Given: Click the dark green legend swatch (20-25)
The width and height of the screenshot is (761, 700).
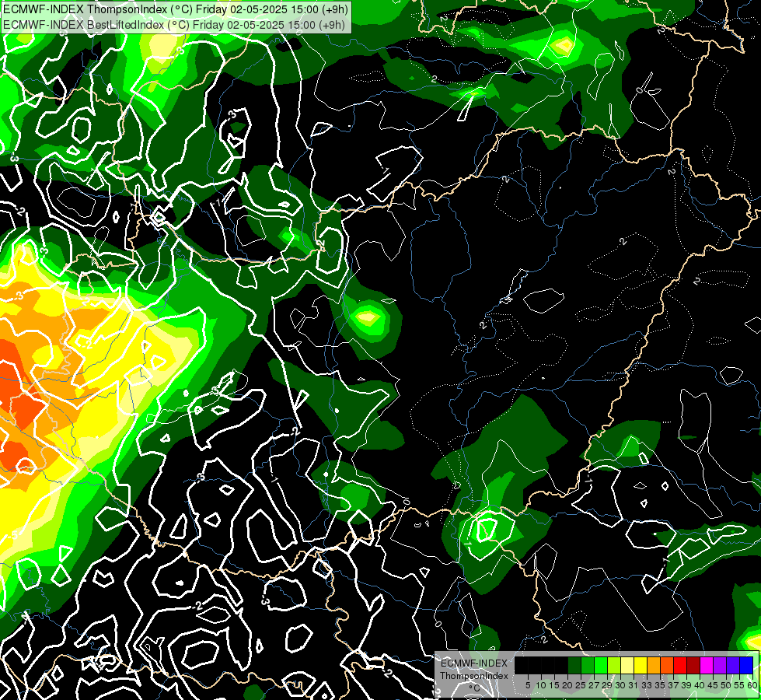Looking at the screenshot, I should click(574, 665).
